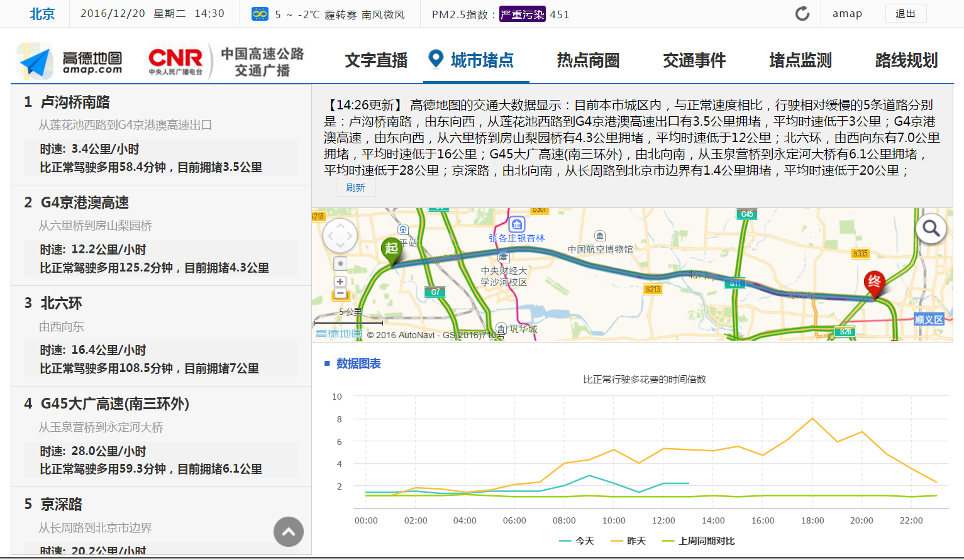Click the center-dot reset button on the map

point(340,263)
